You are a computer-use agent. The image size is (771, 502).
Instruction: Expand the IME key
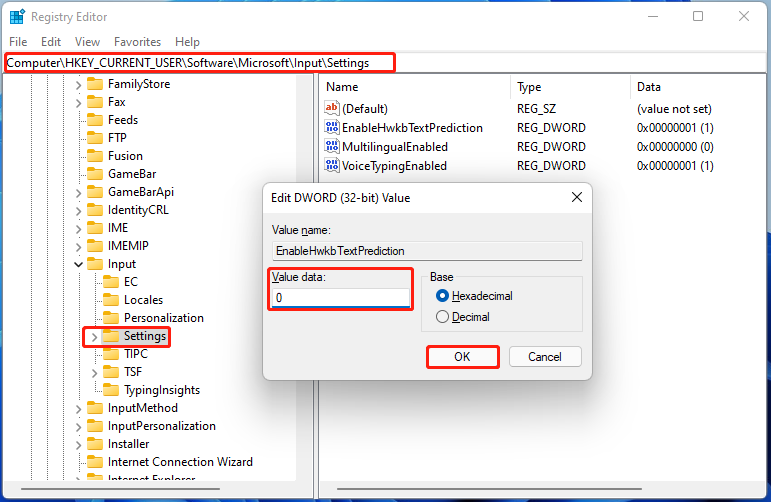79,229
